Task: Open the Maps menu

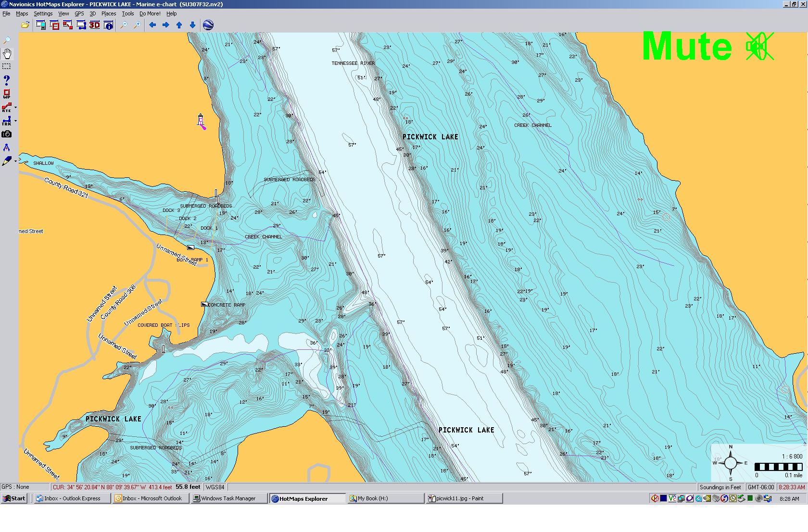Action: tap(22, 13)
